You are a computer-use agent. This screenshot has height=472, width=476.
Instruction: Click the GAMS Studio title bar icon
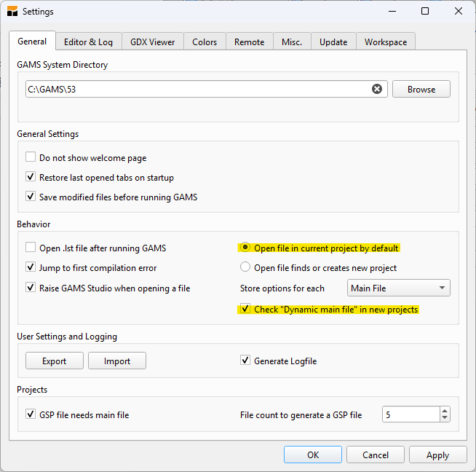point(12,12)
